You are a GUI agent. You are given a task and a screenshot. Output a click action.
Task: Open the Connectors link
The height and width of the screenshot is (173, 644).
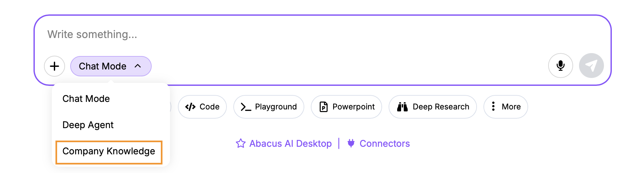coord(385,144)
